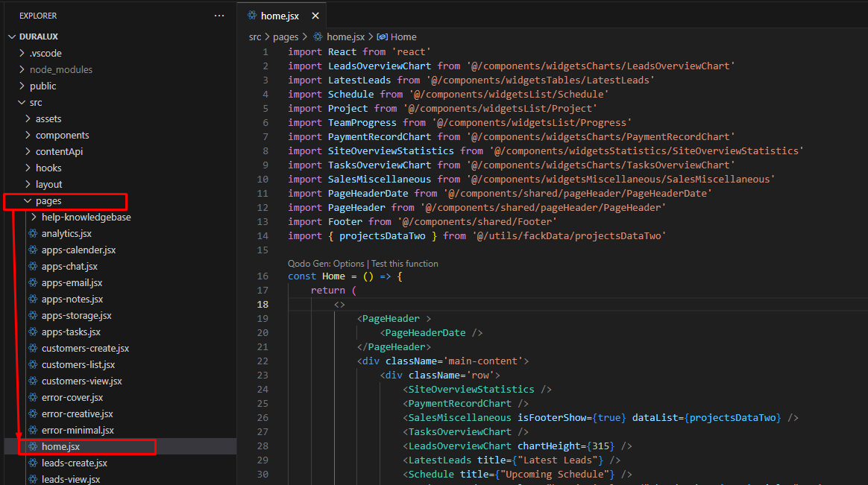Image resolution: width=868 pixels, height=485 pixels.
Task: Click line number 16 in the gutter
Action: pyautogui.click(x=263, y=276)
